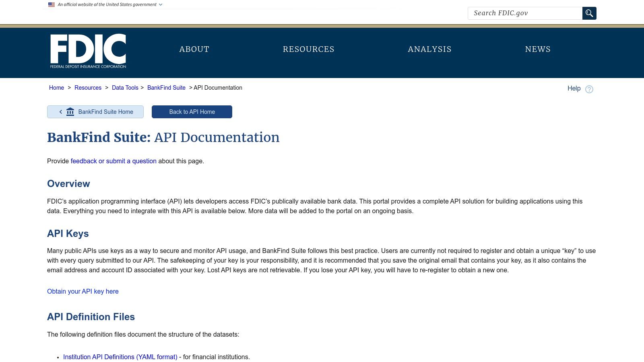Open the Analysis dropdown menu
Viewport: 644px width, 362px height.
click(x=429, y=49)
